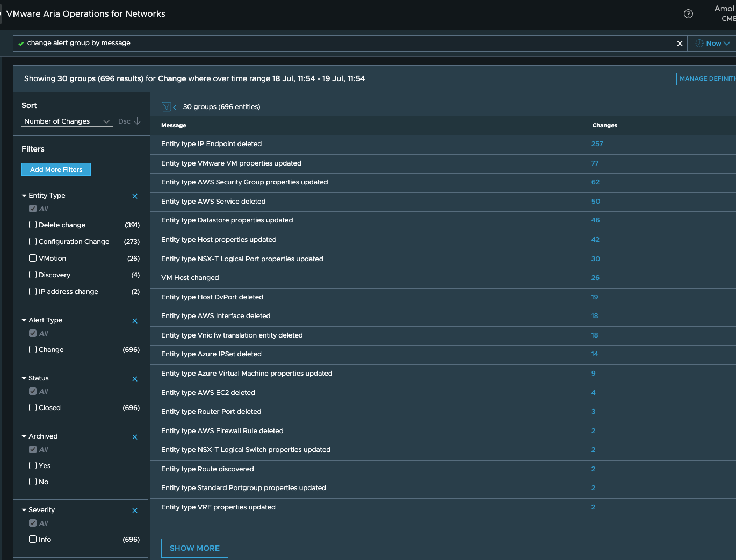
Task: Check the VMotion filter checkbox
Action: click(33, 258)
